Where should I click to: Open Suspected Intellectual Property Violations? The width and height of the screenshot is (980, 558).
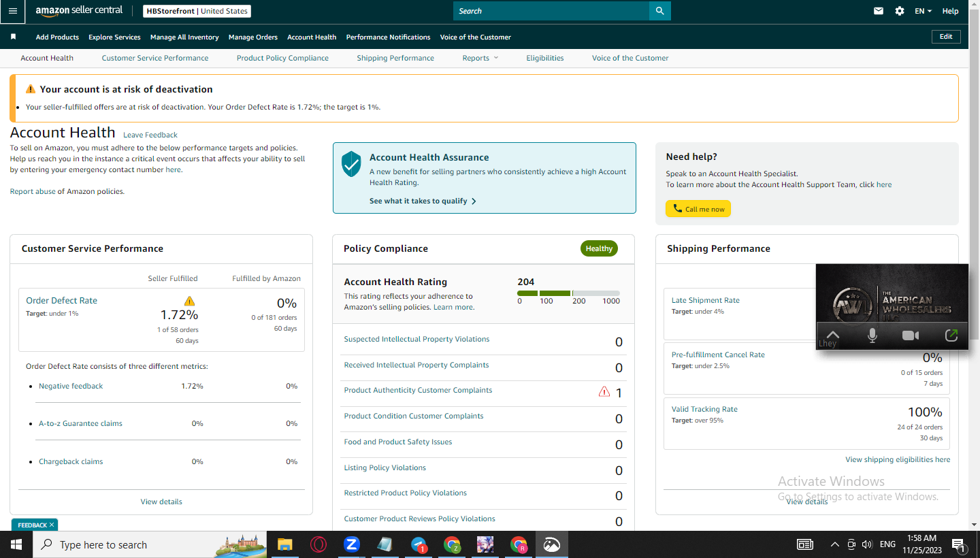click(x=416, y=339)
